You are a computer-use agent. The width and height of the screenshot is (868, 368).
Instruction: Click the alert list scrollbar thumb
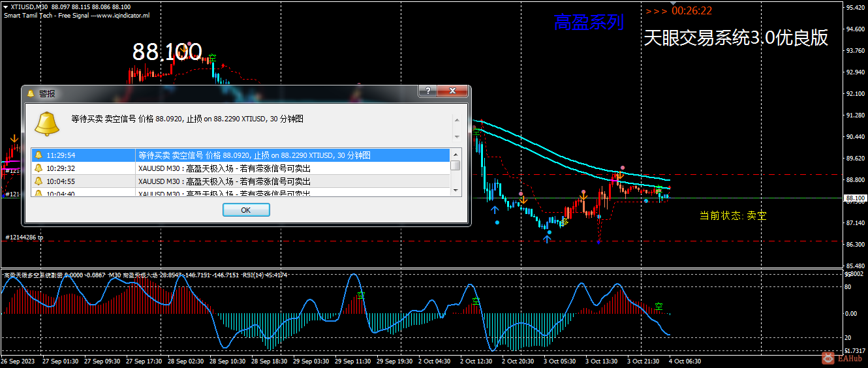coord(456,165)
